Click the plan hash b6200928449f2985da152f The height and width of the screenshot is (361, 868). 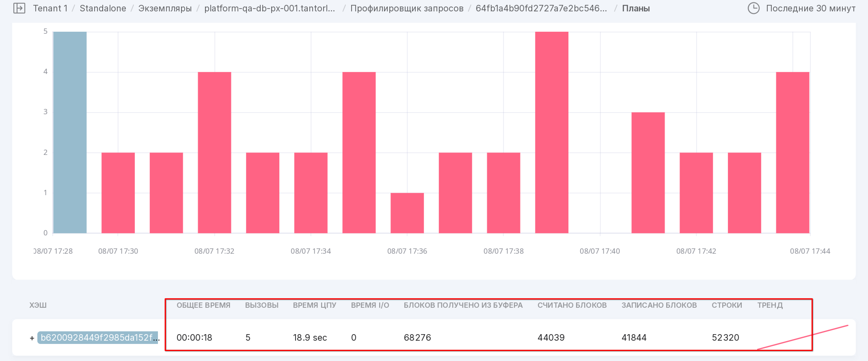click(98, 337)
